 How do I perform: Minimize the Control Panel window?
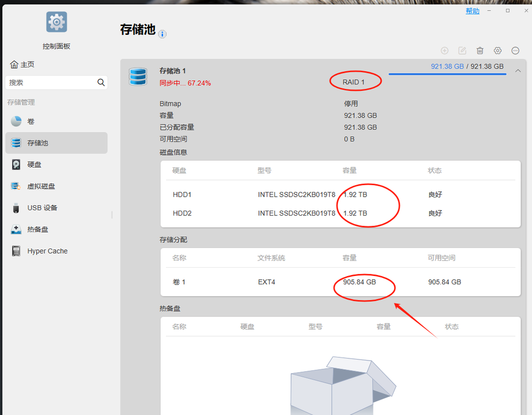[x=489, y=11]
